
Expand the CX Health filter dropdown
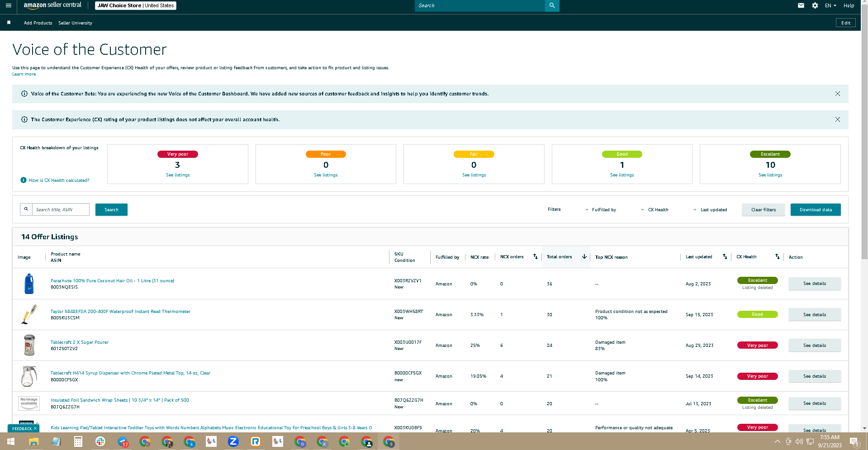coord(655,209)
